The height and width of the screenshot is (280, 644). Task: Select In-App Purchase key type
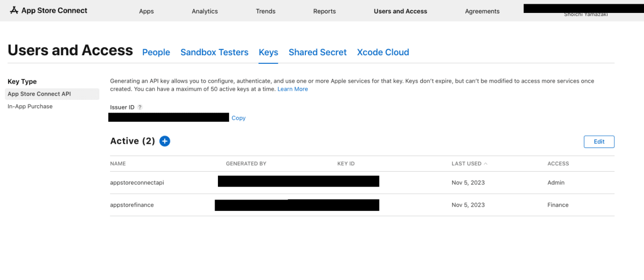pos(30,106)
